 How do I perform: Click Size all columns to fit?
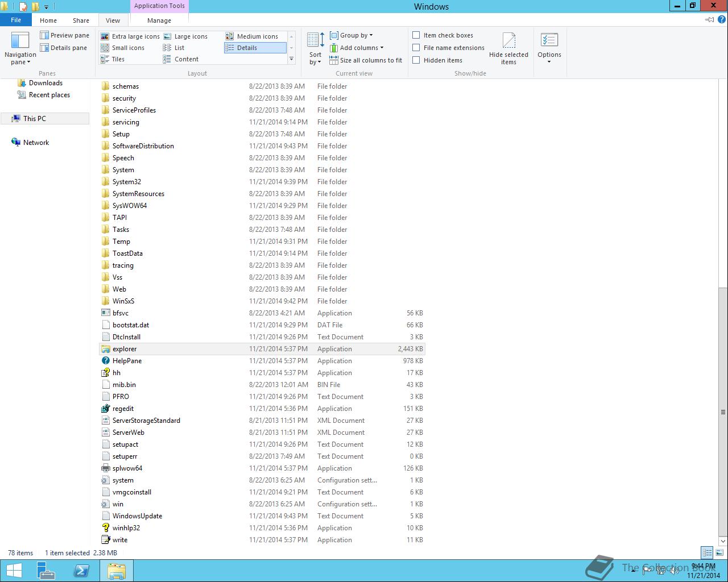[x=366, y=60]
